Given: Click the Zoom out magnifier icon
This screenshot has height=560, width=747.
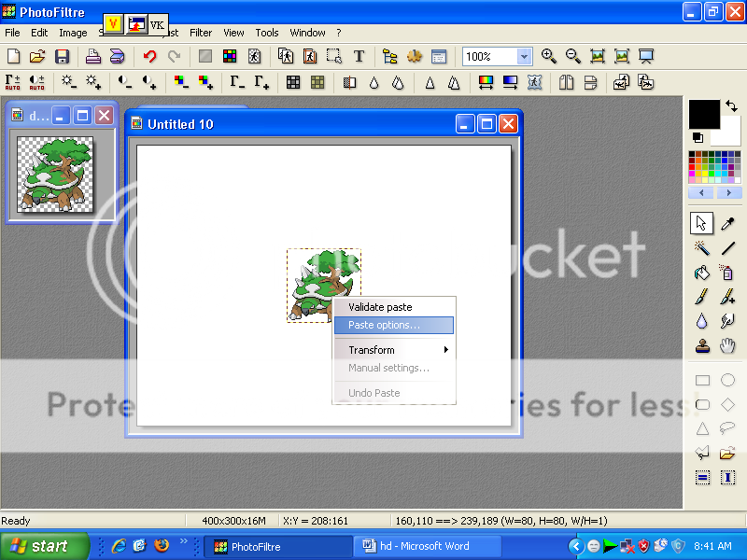Looking at the screenshot, I should 573,56.
